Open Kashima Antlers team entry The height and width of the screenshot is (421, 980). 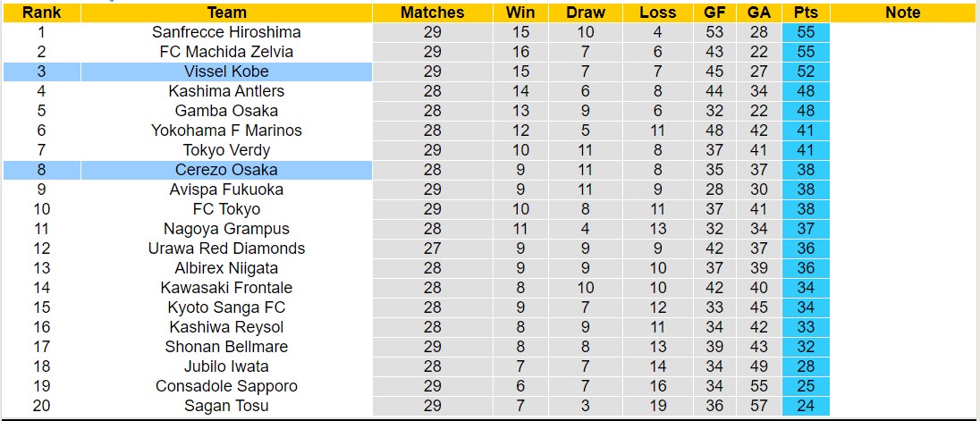[226, 91]
